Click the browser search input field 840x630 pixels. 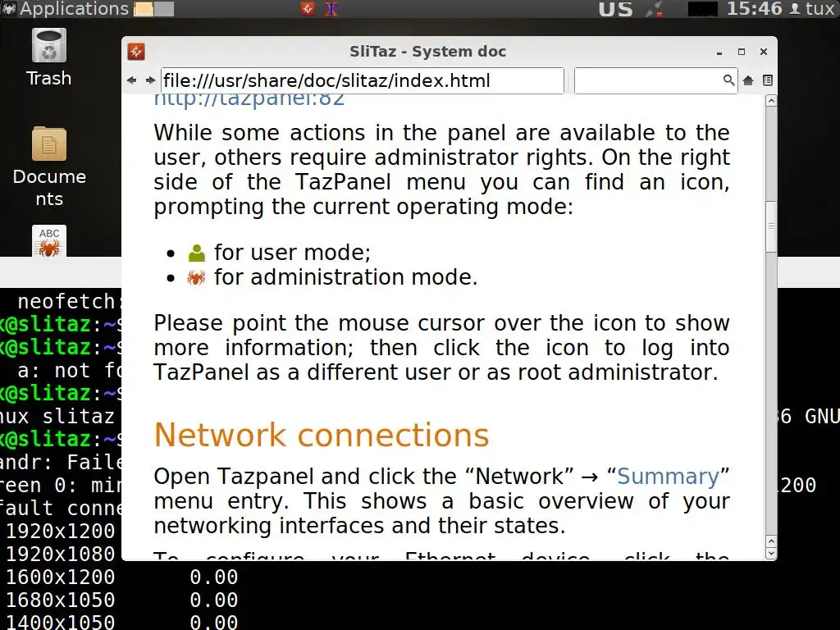648,80
